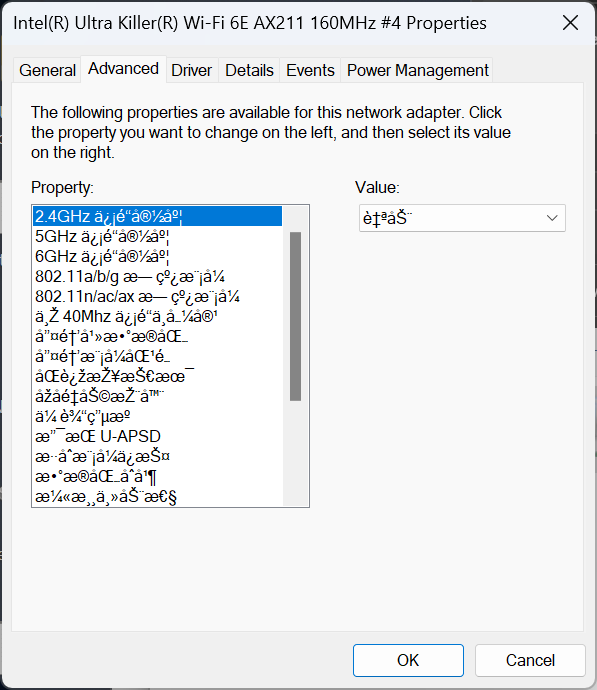This screenshot has height=690, width=597.
Task: Open the Driver tab
Action: pyautogui.click(x=191, y=70)
